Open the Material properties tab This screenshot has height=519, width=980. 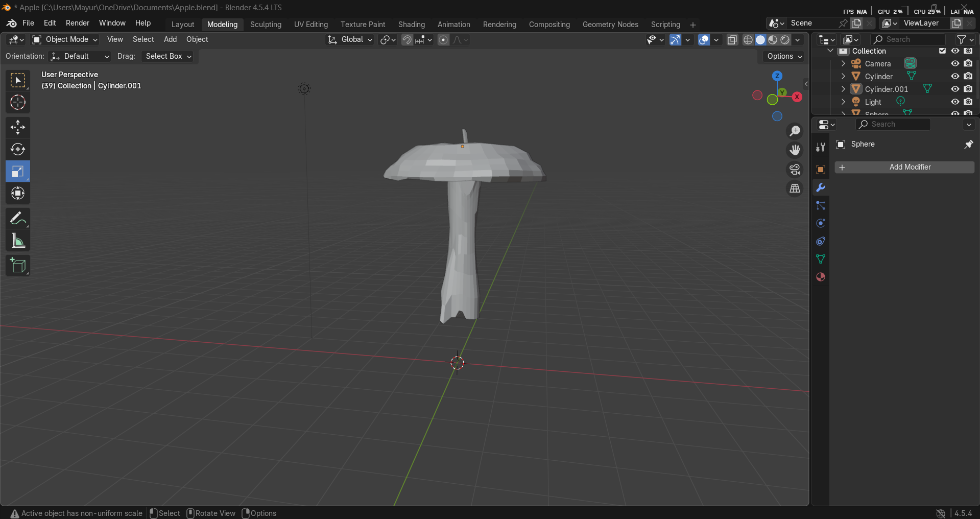pos(821,277)
